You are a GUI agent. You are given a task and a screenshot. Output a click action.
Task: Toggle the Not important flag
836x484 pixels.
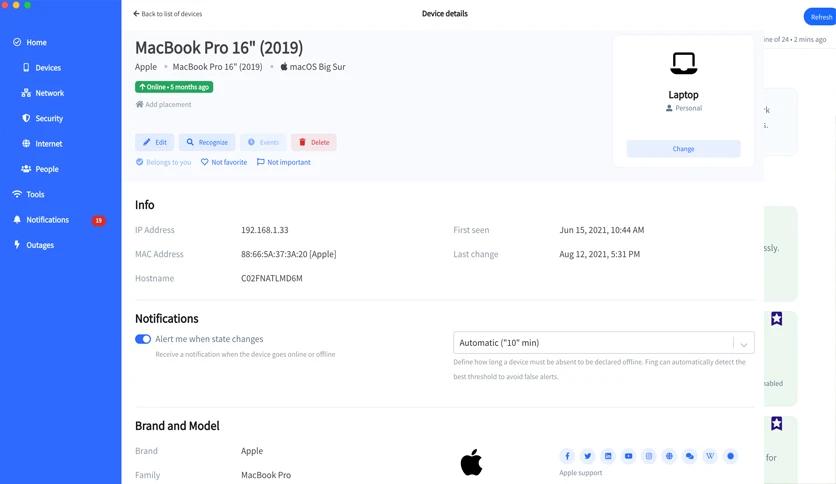pyautogui.click(x=284, y=162)
